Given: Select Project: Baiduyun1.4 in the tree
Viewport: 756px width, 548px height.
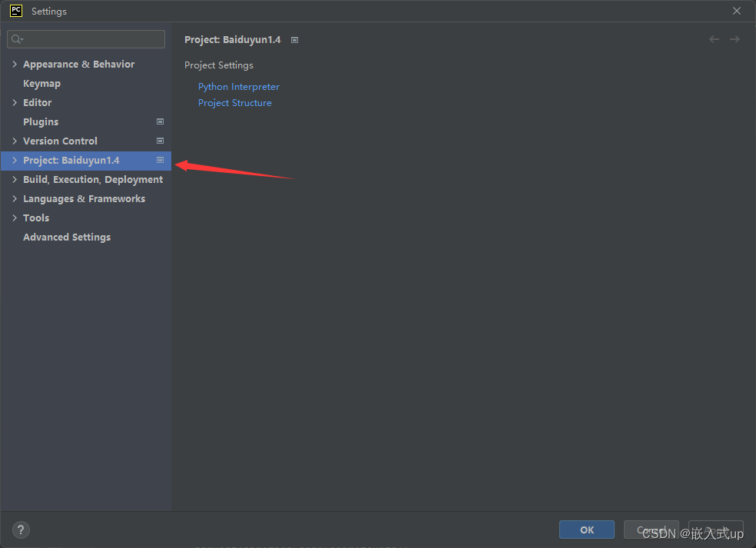Looking at the screenshot, I should pyautogui.click(x=71, y=160).
